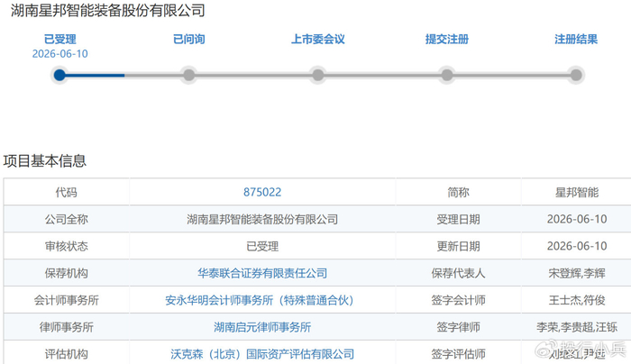631x364 pixels.
Task: Click the 评估机构 label cell
Action: (67, 353)
